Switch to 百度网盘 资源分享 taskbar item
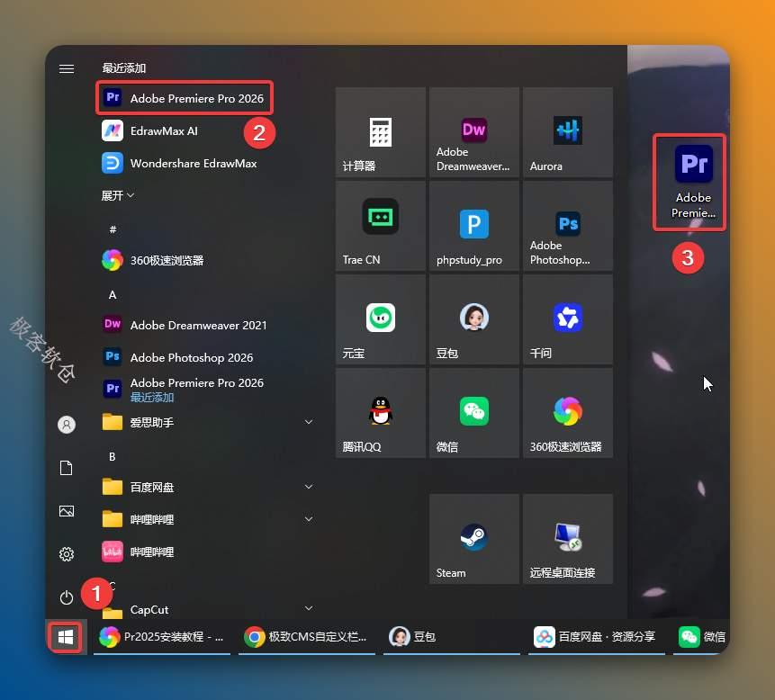The image size is (775, 700). [x=596, y=637]
